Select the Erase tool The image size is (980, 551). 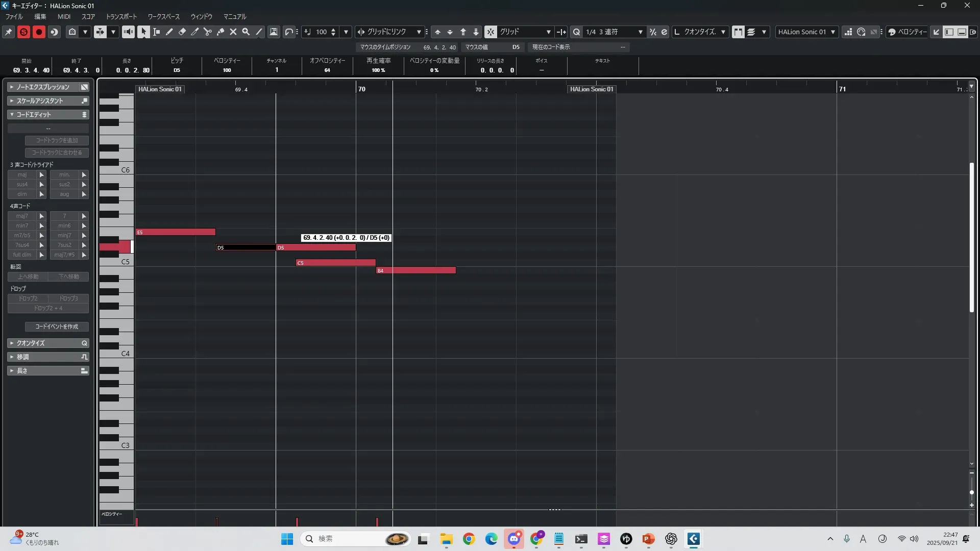182,32
